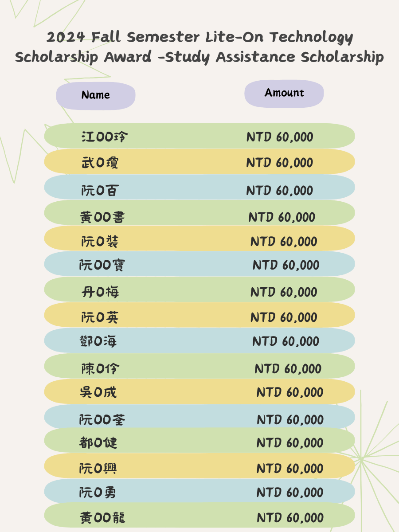399x532 pixels.
Task: Click the 阮O勇 name text
Action: [x=98, y=492]
